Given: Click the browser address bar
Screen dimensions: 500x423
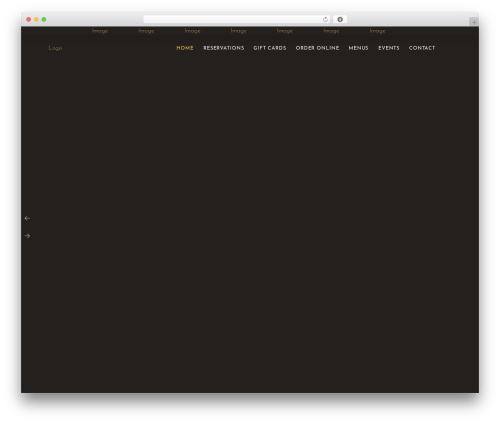Looking at the screenshot, I should tap(233, 19).
